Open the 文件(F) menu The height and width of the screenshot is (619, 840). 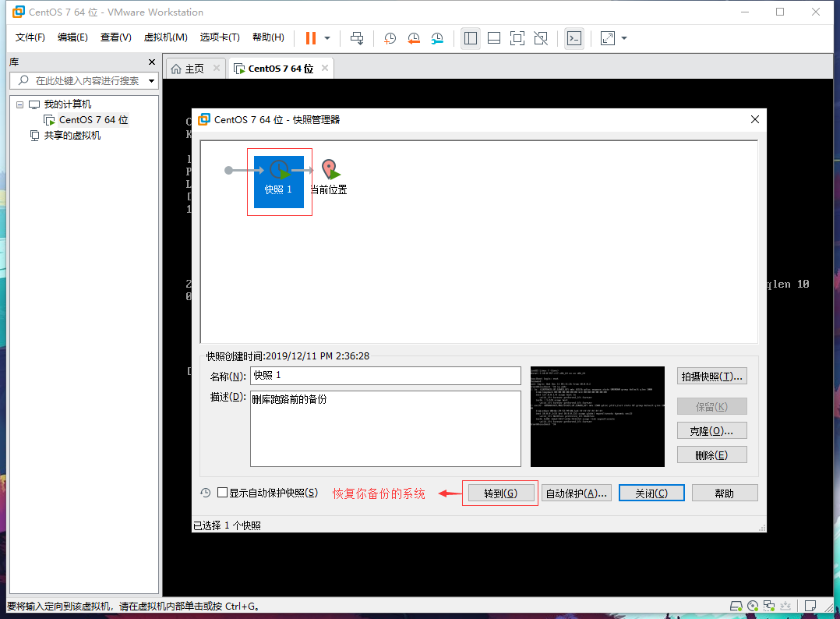coord(30,37)
